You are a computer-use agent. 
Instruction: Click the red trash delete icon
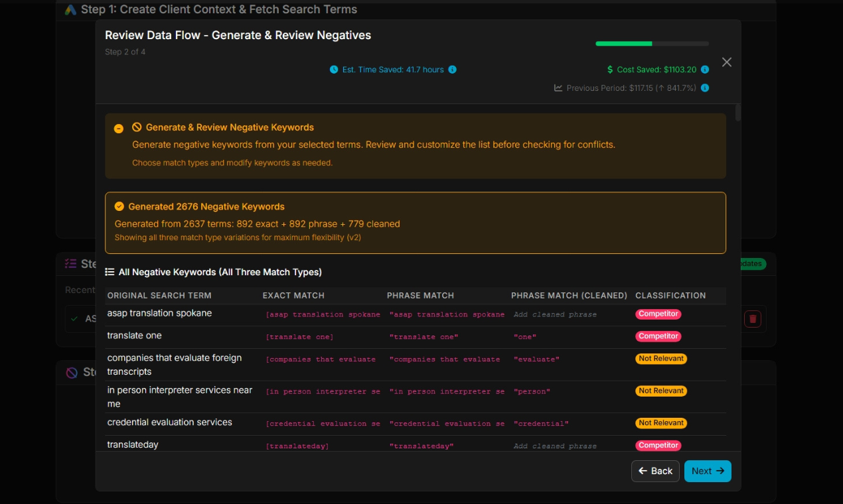click(752, 319)
